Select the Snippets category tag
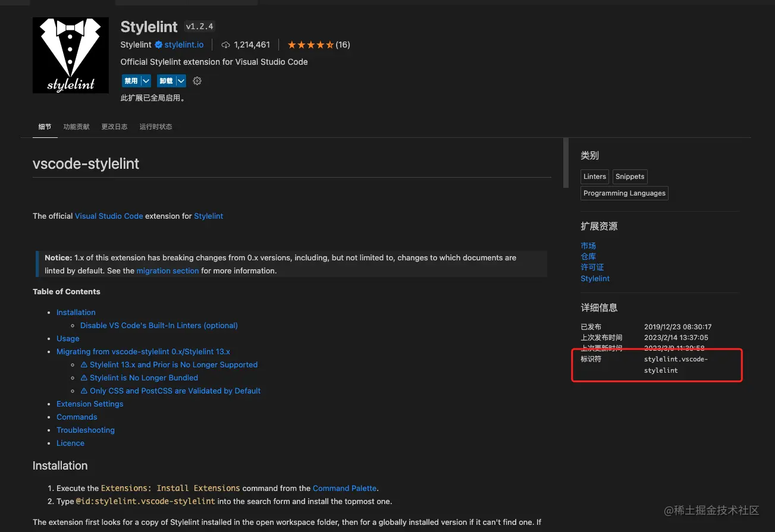Image resolution: width=775 pixels, height=532 pixels. 630,177
